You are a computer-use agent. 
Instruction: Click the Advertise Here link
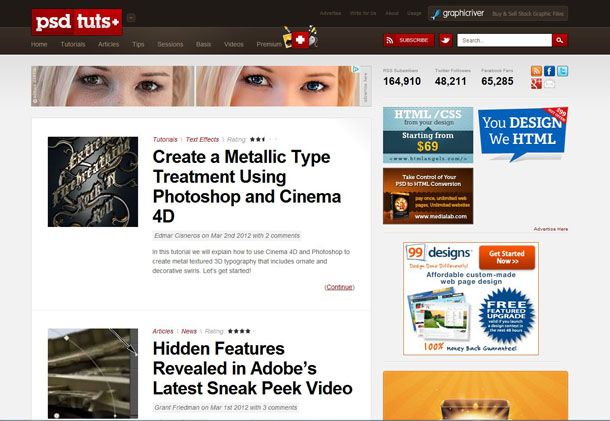550,229
